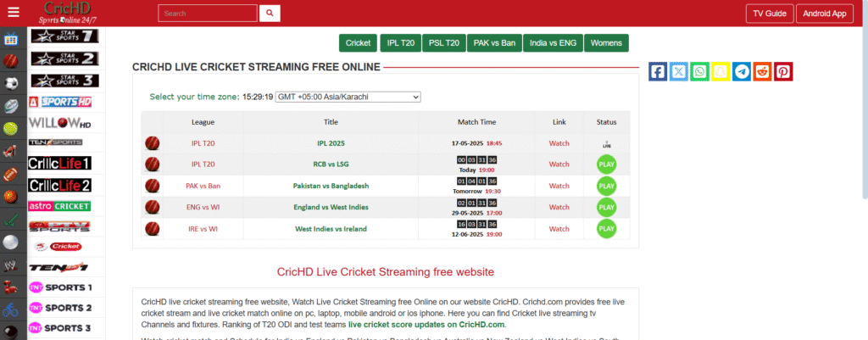Click the TV Guide button

click(770, 14)
